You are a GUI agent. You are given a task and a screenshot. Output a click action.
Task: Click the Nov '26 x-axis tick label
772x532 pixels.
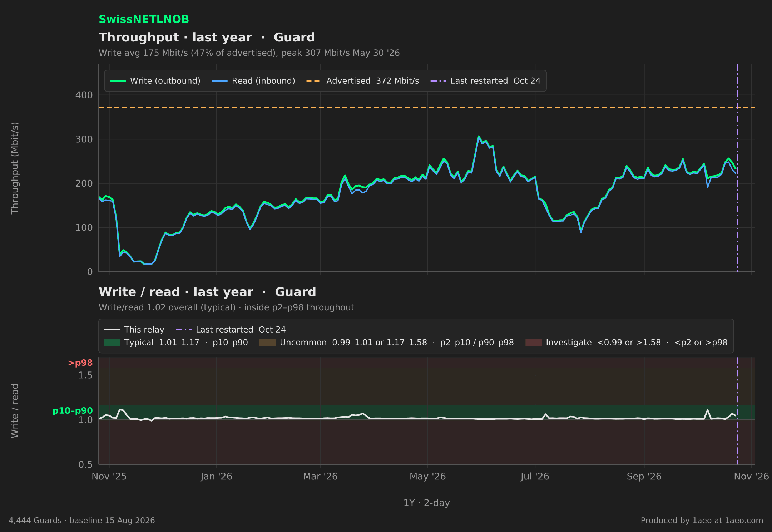coord(751,477)
